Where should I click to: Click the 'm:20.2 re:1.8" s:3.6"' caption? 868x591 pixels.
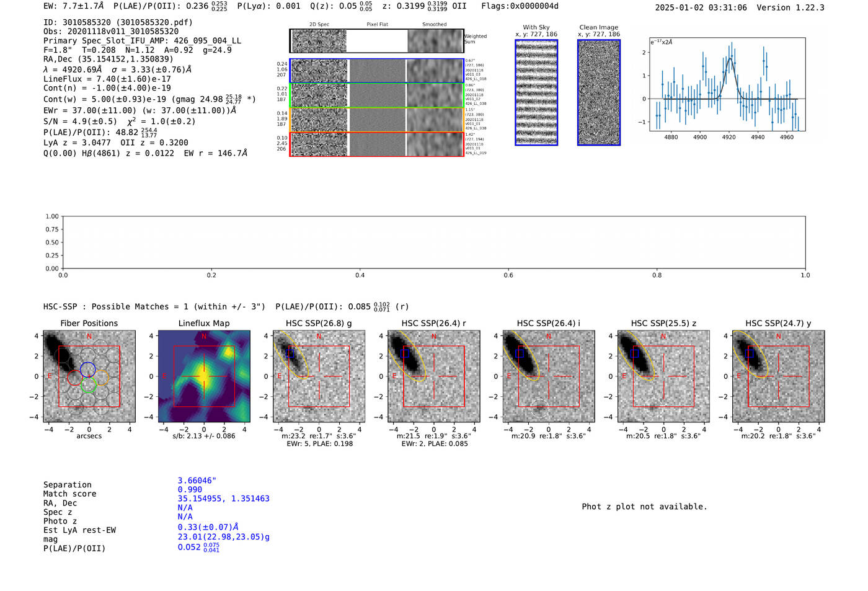[779, 436]
